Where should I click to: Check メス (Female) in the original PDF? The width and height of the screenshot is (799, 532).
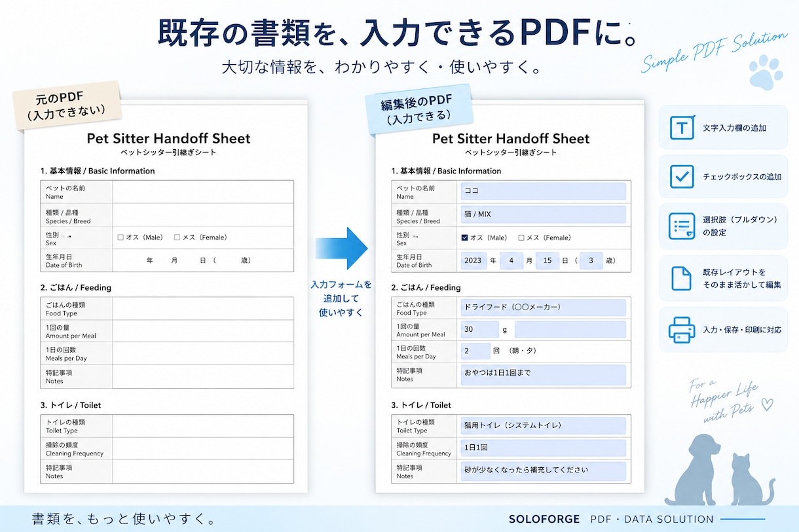pos(177,238)
